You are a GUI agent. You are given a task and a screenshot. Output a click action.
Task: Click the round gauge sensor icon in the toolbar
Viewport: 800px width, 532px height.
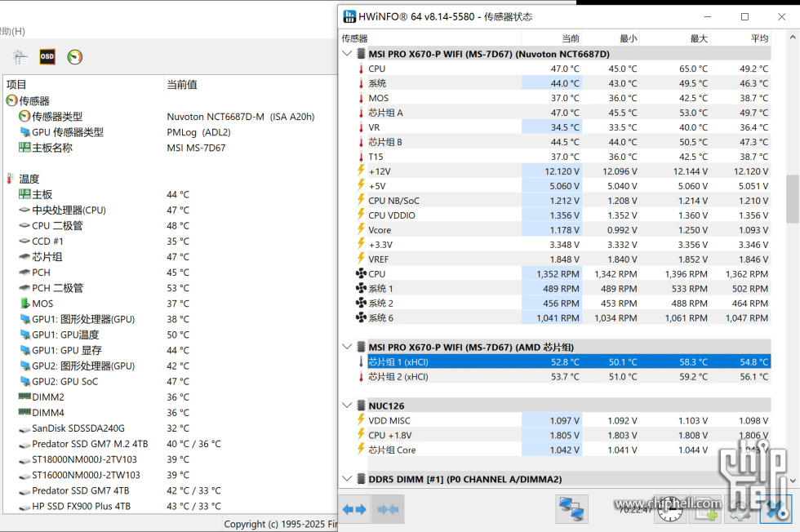74,56
